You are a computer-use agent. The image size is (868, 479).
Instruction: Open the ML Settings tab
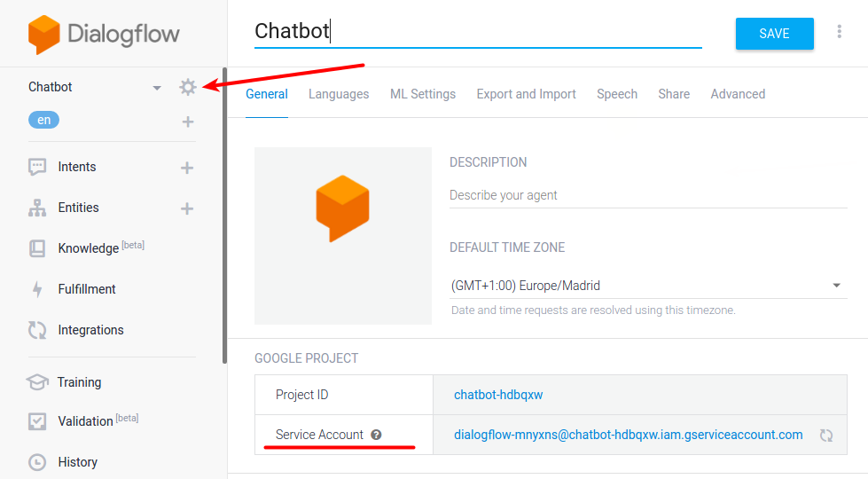pos(423,94)
